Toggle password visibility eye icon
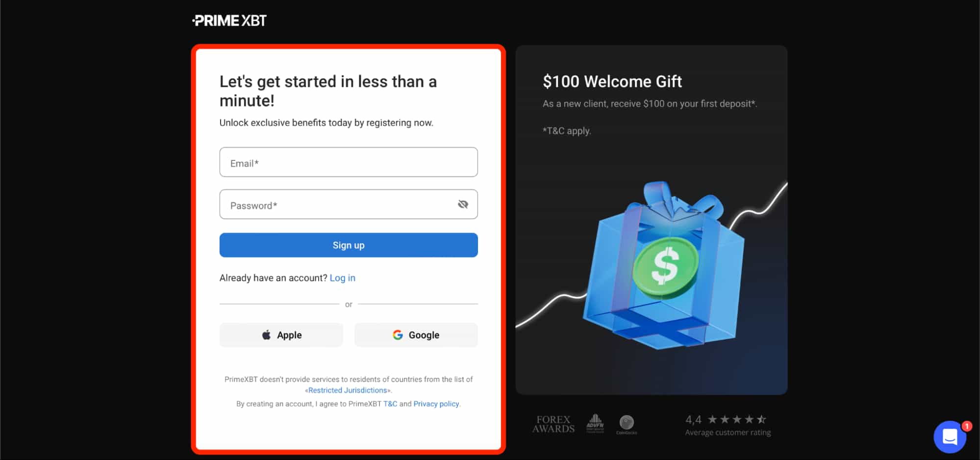The image size is (980, 460). (463, 204)
